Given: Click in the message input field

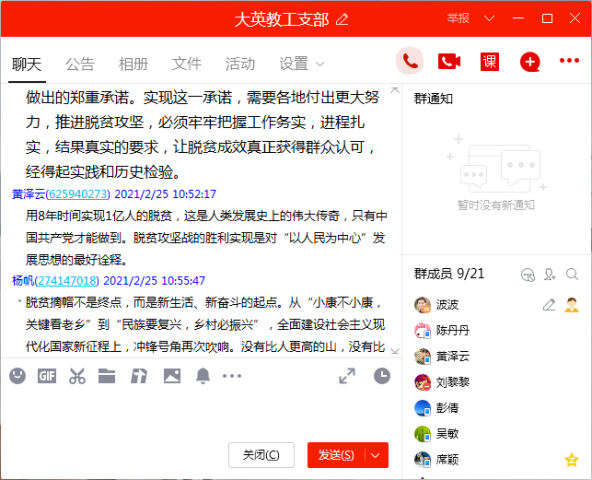Looking at the screenshot, I should tap(200, 414).
